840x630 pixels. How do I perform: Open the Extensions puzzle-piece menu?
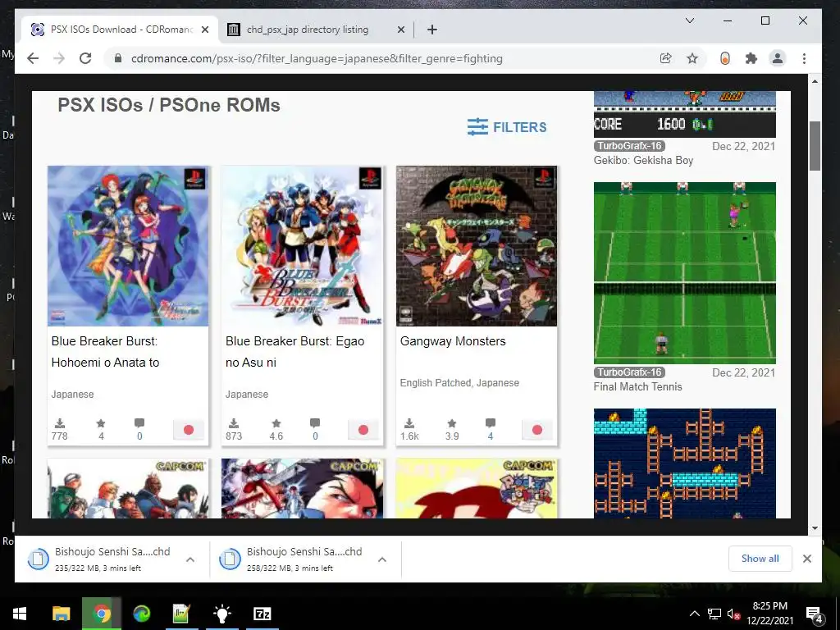(751, 58)
